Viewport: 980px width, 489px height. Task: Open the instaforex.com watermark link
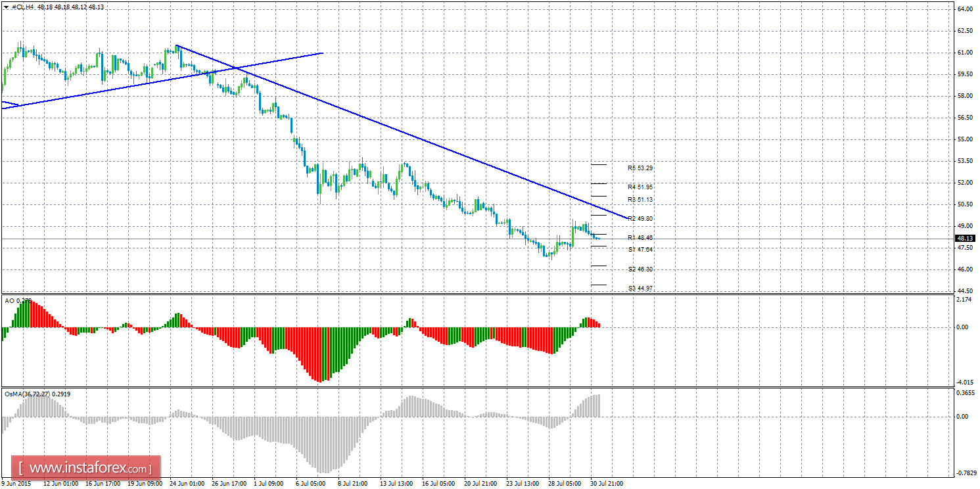click(85, 469)
